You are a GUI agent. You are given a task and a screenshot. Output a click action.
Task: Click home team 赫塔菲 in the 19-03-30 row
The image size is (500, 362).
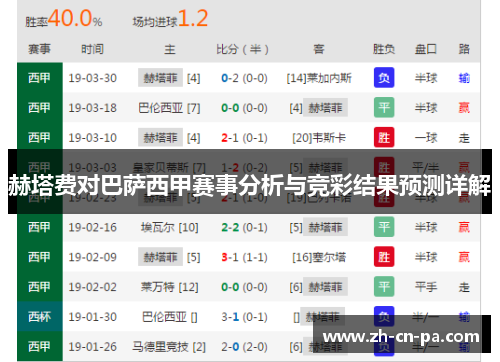[x=160, y=78]
